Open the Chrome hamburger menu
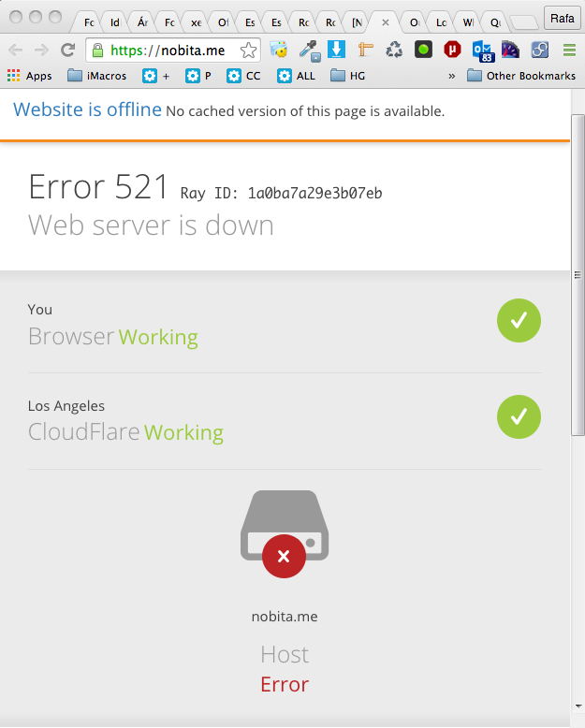 [569, 51]
